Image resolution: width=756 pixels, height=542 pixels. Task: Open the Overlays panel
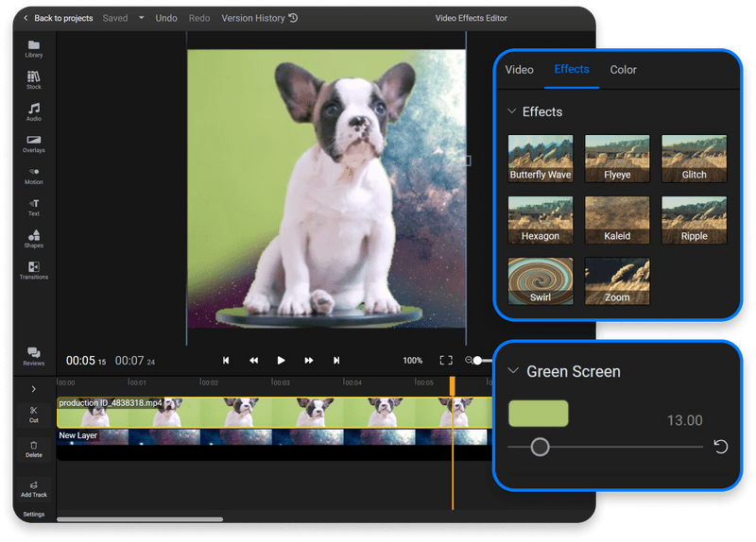(34, 144)
